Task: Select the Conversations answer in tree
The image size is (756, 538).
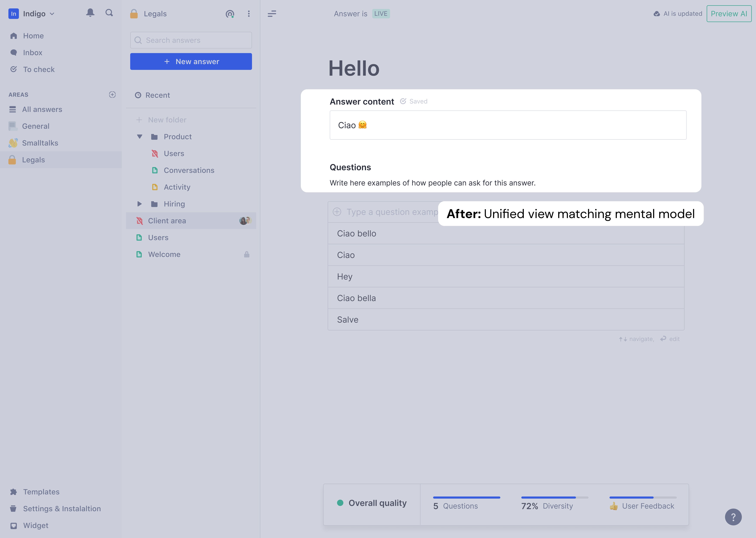Action: pos(189,170)
